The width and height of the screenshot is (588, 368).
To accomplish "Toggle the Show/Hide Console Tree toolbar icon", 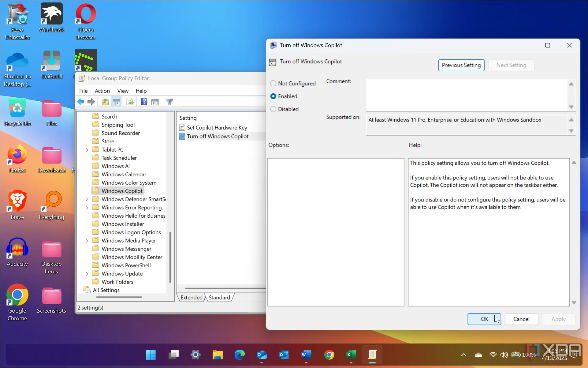I will point(116,102).
